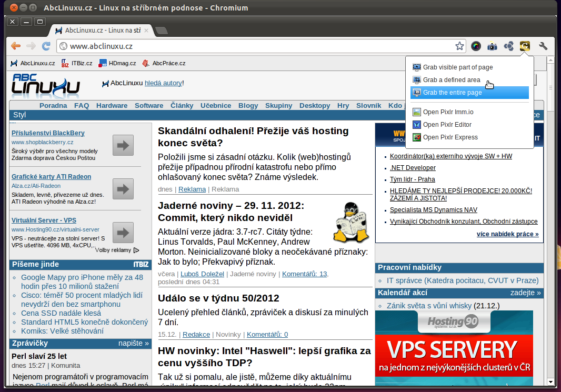Open the 'Volby reklamy' ad choices icon
561x392 pixels.
click(x=136, y=250)
